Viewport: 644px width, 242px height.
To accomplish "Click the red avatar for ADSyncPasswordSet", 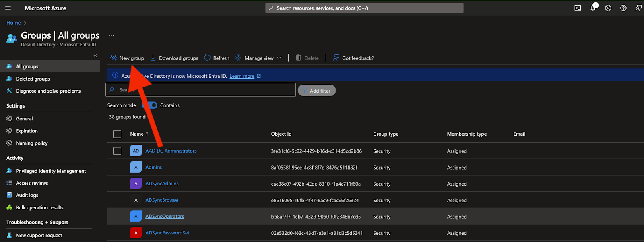I will [136, 233].
